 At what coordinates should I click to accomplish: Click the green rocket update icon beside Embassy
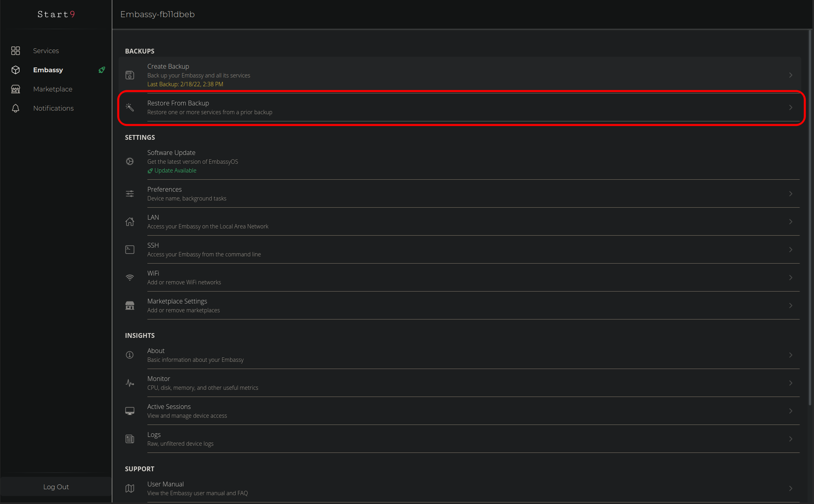point(102,70)
